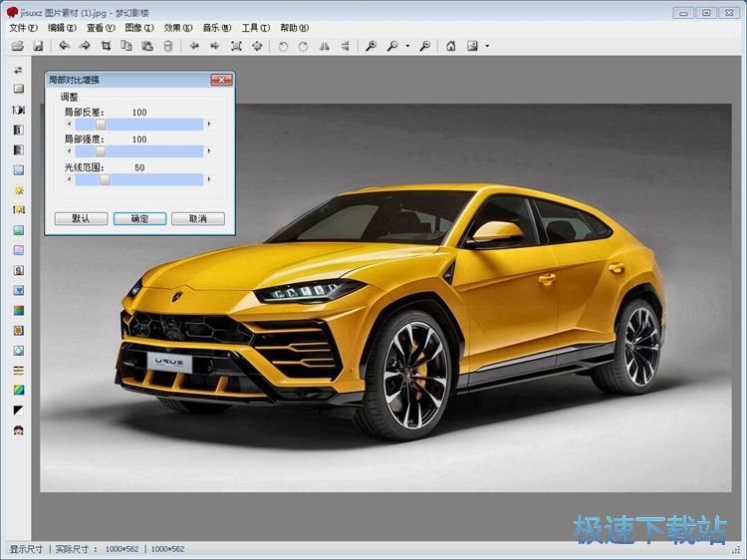747x560 pixels.
Task: Click the home icon in the toolbar
Action: (450, 46)
